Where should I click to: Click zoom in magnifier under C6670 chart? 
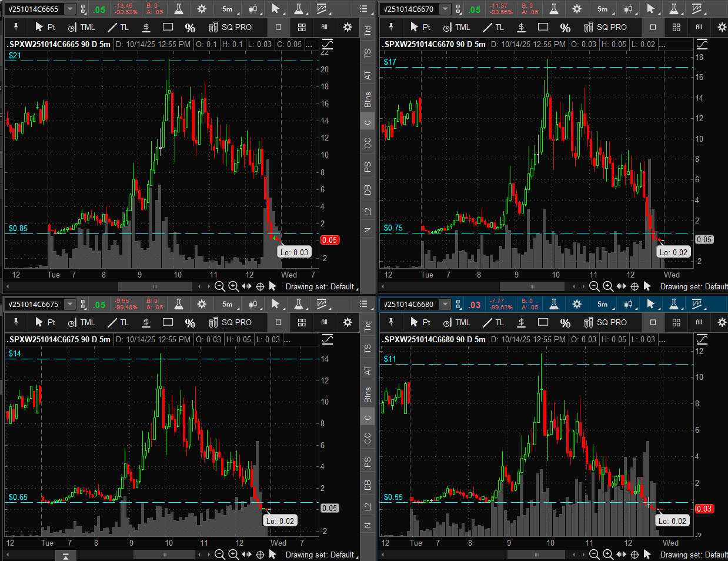[608, 286]
